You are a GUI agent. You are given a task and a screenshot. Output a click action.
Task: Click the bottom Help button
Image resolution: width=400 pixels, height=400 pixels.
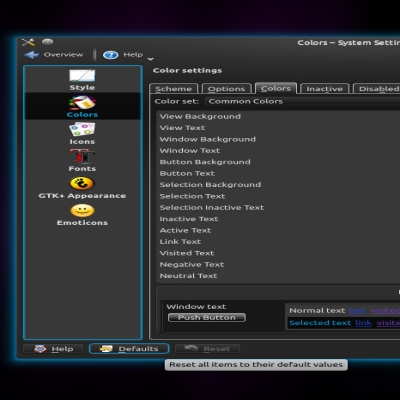pos(53,349)
